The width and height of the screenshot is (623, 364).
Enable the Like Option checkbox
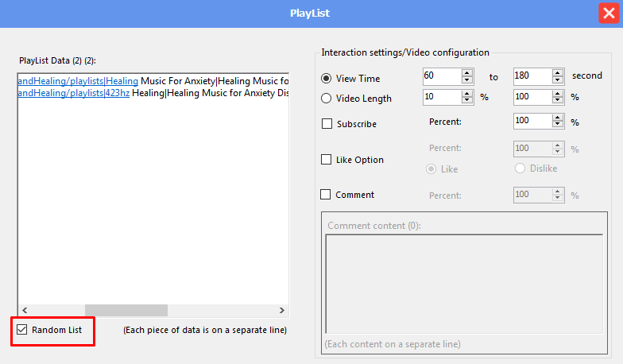[x=326, y=160]
